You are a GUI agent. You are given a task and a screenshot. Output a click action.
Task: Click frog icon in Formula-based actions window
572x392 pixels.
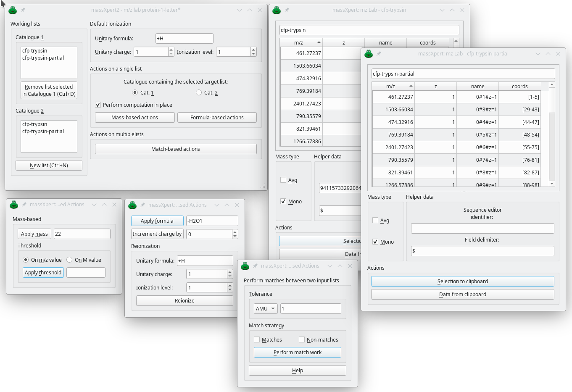click(132, 205)
